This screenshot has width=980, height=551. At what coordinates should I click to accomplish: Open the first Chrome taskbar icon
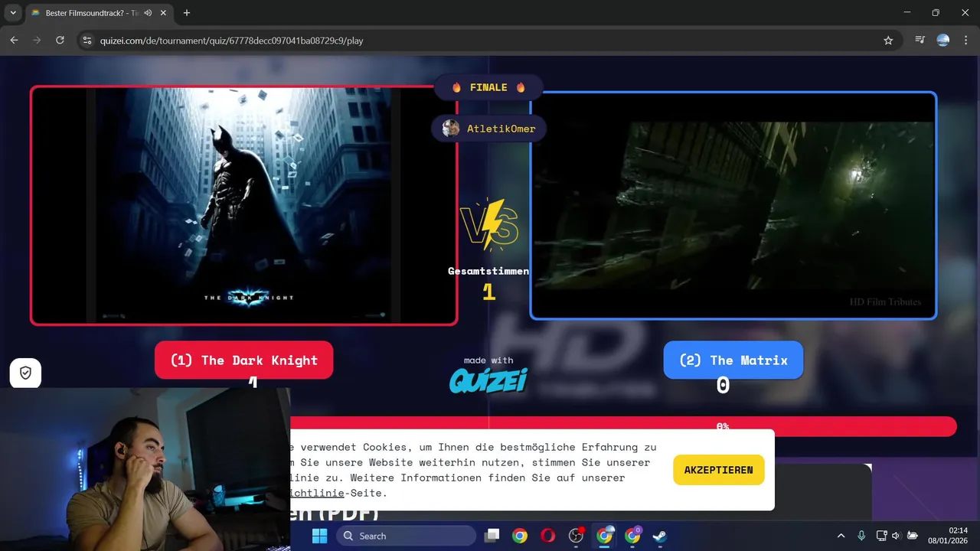520,536
